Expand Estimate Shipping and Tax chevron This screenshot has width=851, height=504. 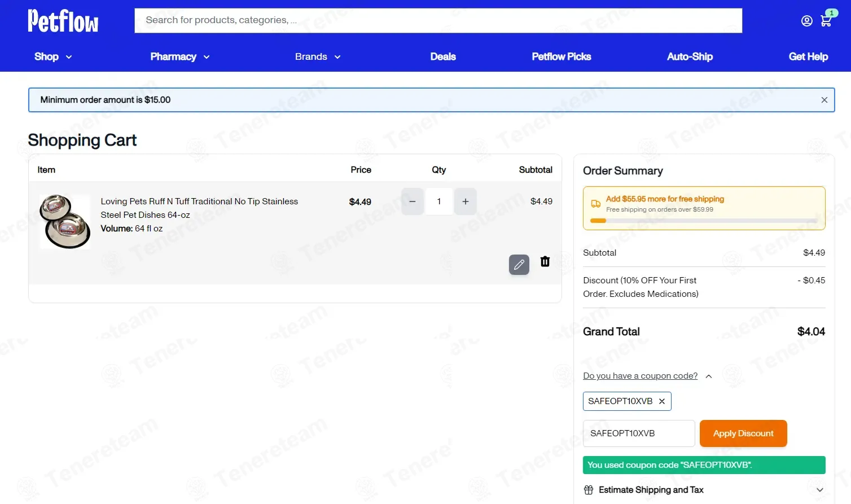(820, 490)
